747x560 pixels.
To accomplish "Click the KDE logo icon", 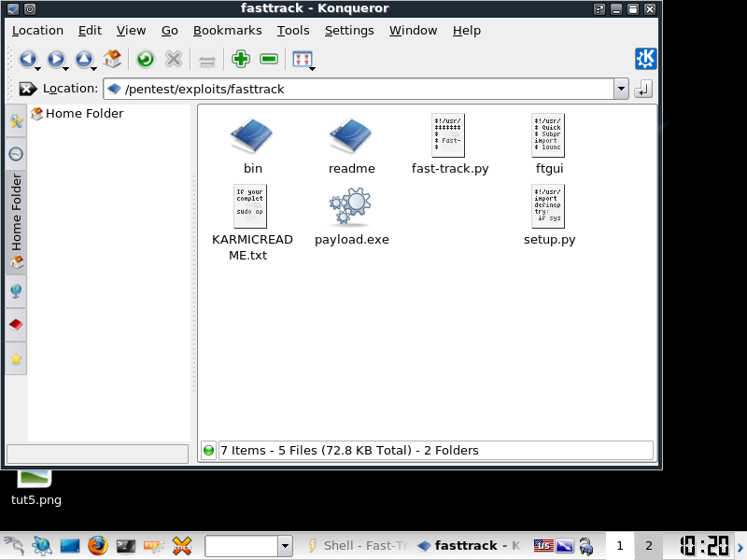I will tap(645, 59).
